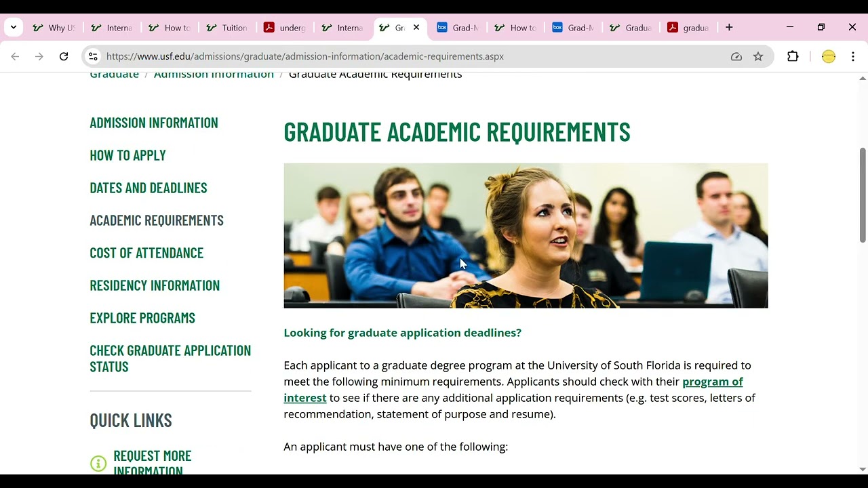The width and height of the screenshot is (868, 488).
Task: Go forward to next page
Action: tap(39, 57)
